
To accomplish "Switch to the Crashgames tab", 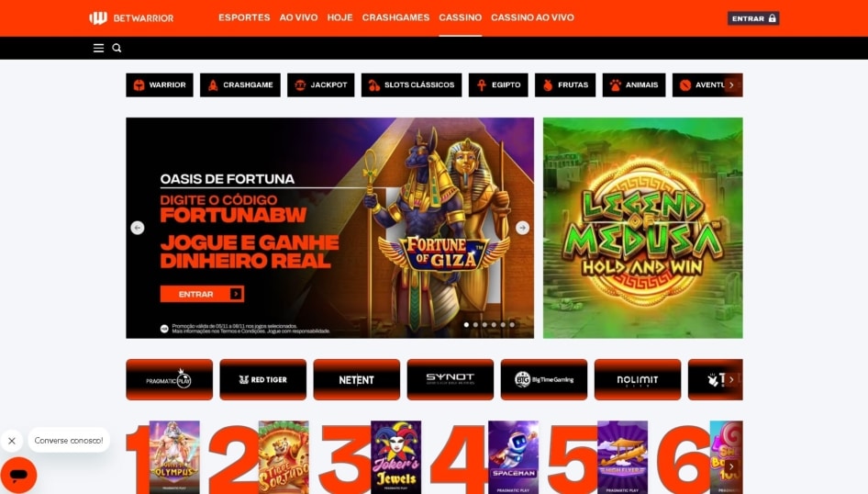I will click(395, 17).
